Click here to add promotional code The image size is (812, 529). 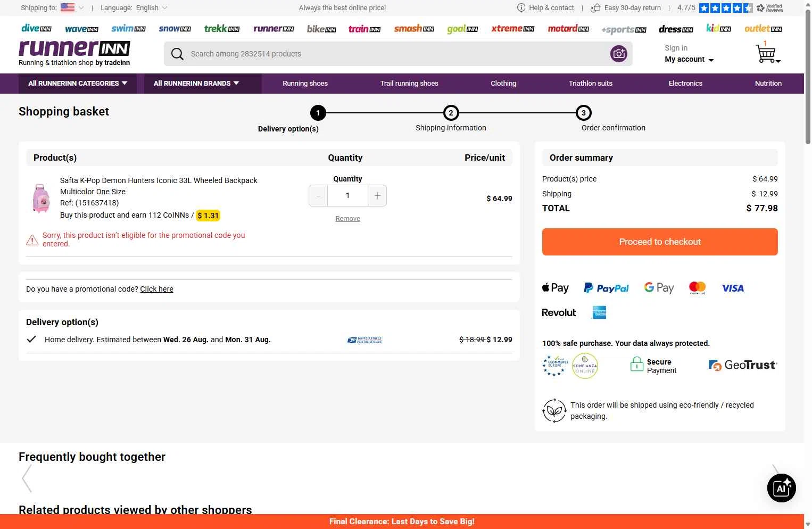click(x=156, y=289)
